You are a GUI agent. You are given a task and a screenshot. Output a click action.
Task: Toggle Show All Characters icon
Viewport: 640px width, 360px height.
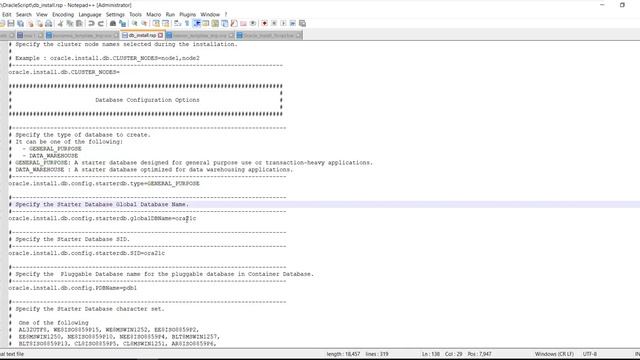[x=187, y=23]
